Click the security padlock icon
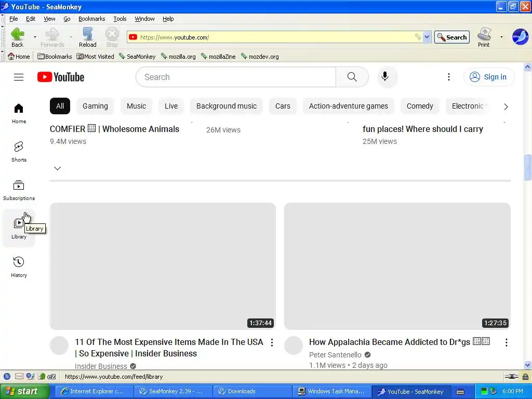This screenshot has height=399, width=532. (525, 376)
